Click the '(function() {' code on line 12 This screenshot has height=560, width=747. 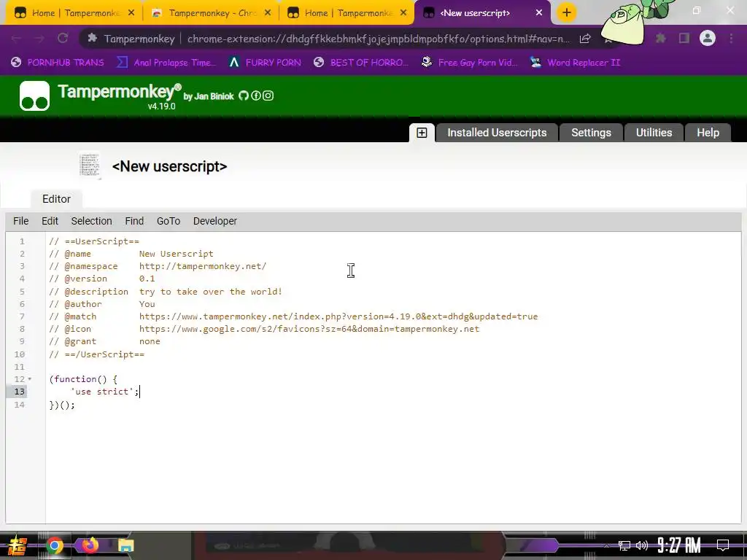[x=83, y=379]
